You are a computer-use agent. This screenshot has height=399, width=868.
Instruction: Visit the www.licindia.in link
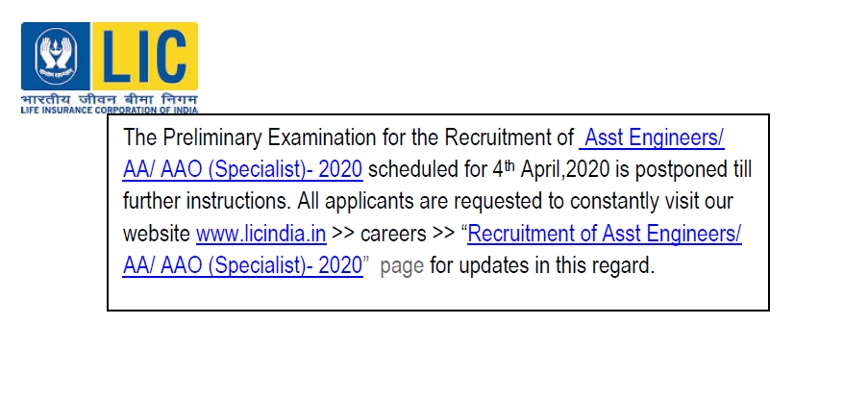(261, 234)
